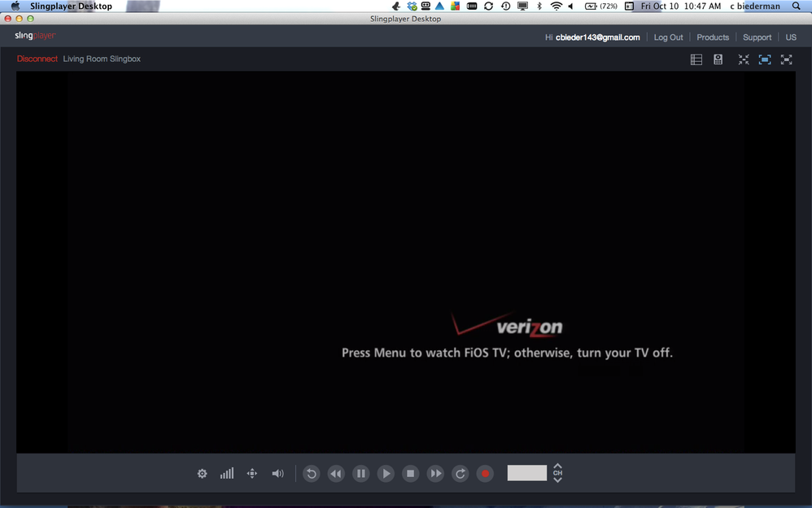
Task: Open the Slingplayer Desktop application menu
Action: [71, 7]
